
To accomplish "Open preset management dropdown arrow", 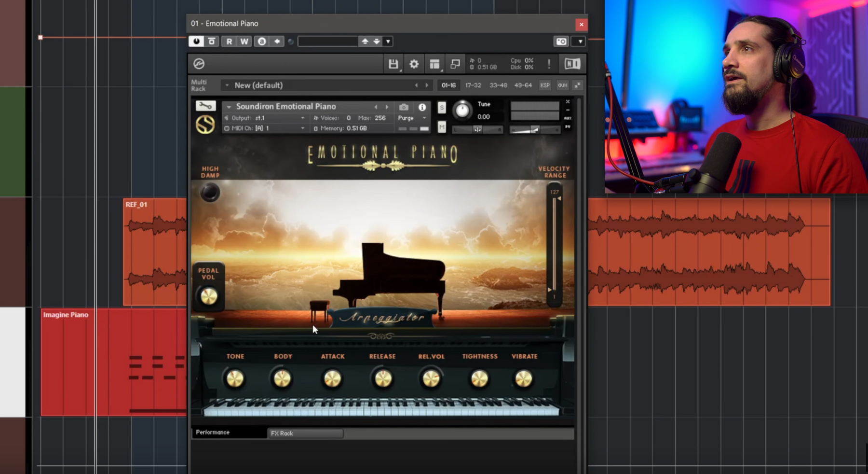I will [x=388, y=42].
